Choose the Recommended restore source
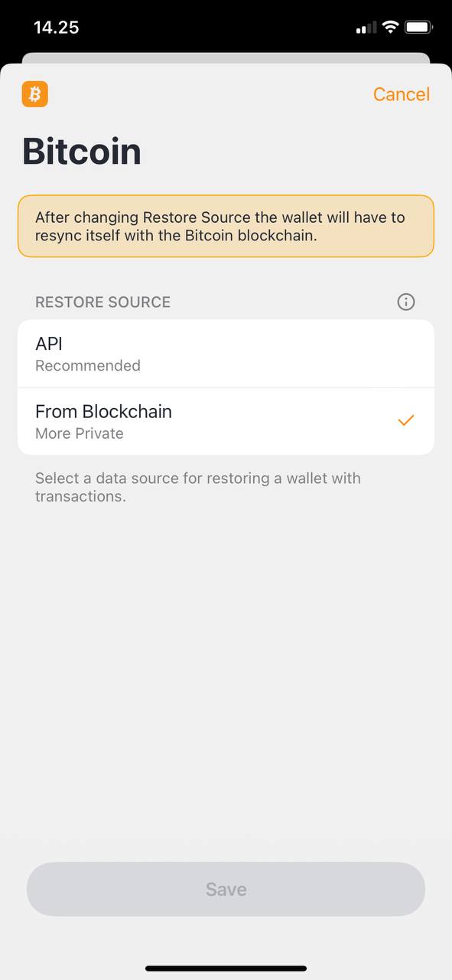This screenshot has height=980, width=452. tap(226, 354)
